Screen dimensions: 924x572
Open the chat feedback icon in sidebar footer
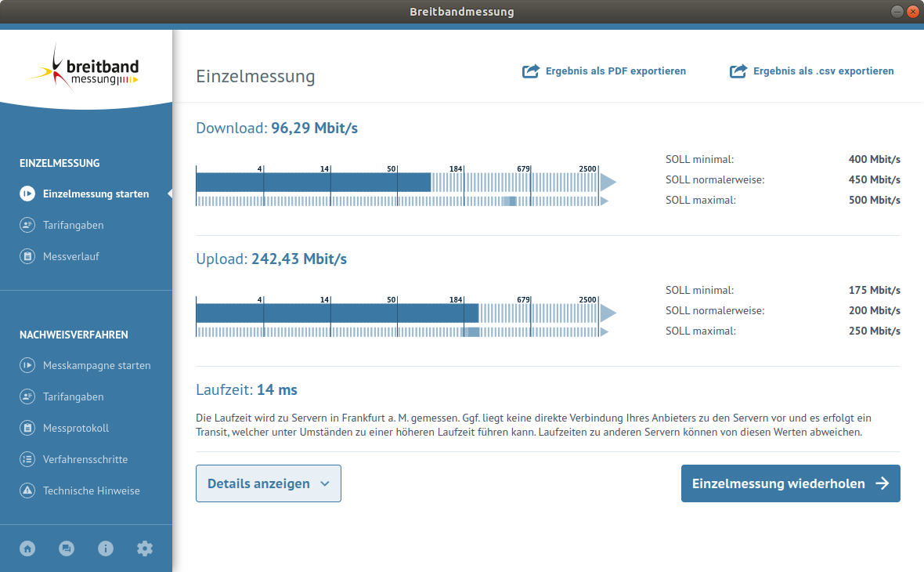pyautogui.click(x=67, y=548)
